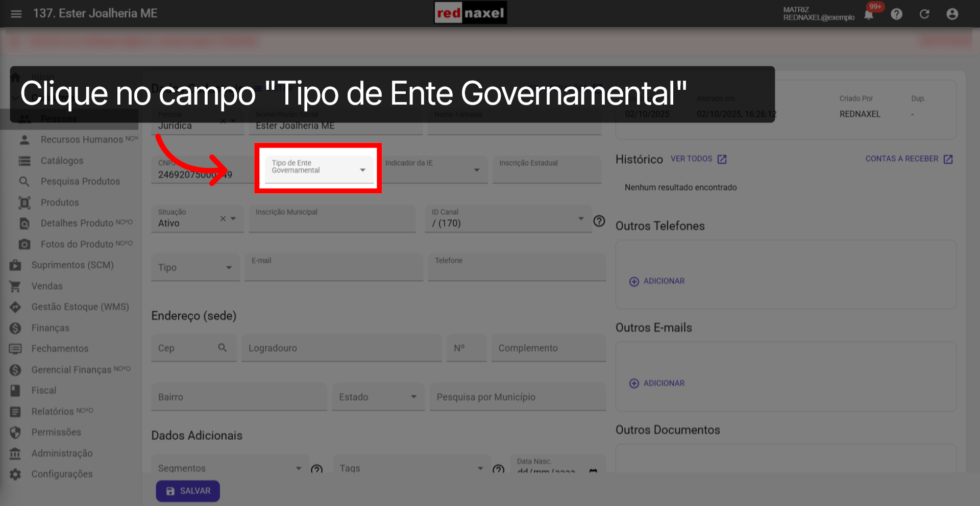Viewport: 980px width, 506px height.
Task: Open the Vendas cart icon
Action: (15, 286)
